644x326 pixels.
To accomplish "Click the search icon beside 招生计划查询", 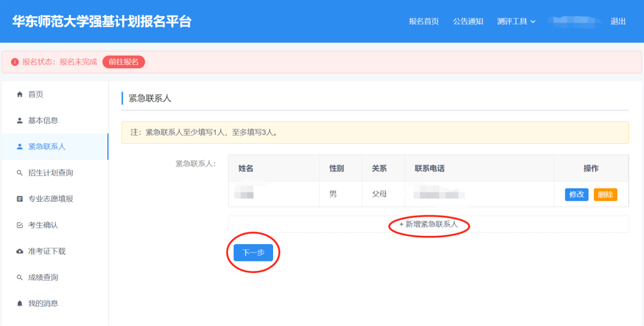I will click(x=20, y=173).
